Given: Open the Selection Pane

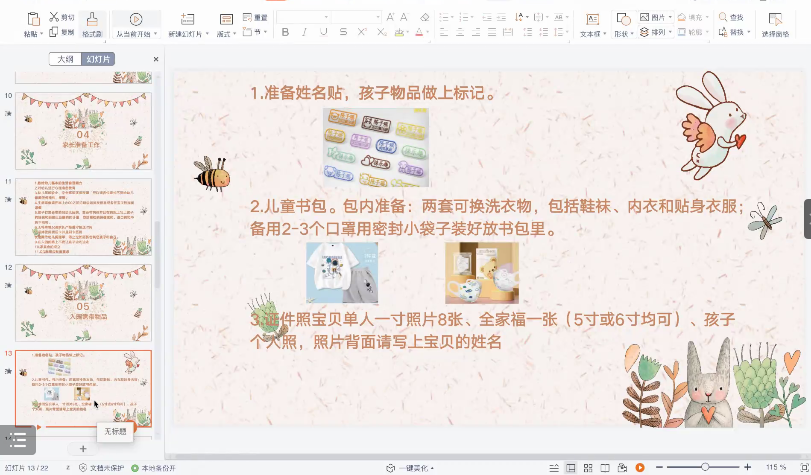Looking at the screenshot, I should [x=775, y=25].
